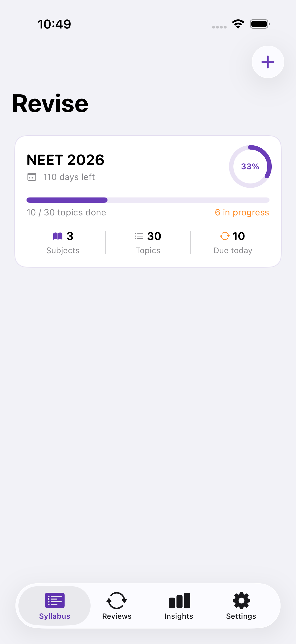Tap the 6 in progress label
Image resolution: width=296 pixels, height=644 pixels.
point(242,212)
